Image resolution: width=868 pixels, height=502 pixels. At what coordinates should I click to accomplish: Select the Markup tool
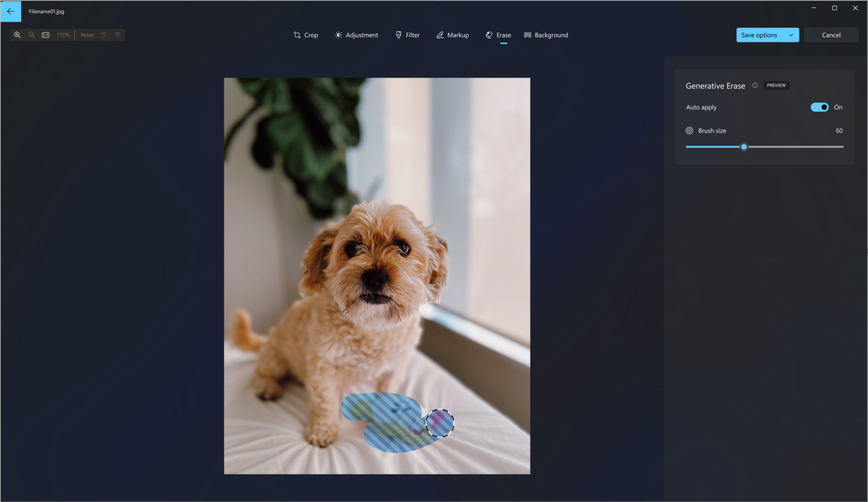[x=453, y=35]
